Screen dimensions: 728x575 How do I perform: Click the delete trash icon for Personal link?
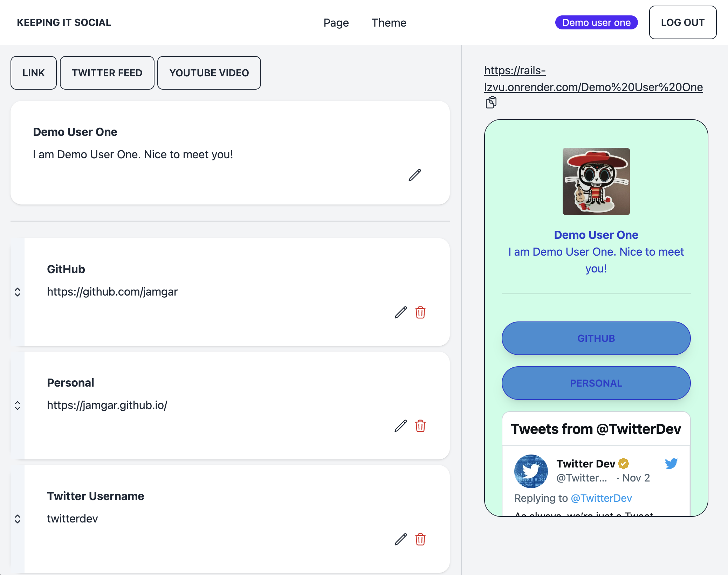click(x=421, y=425)
